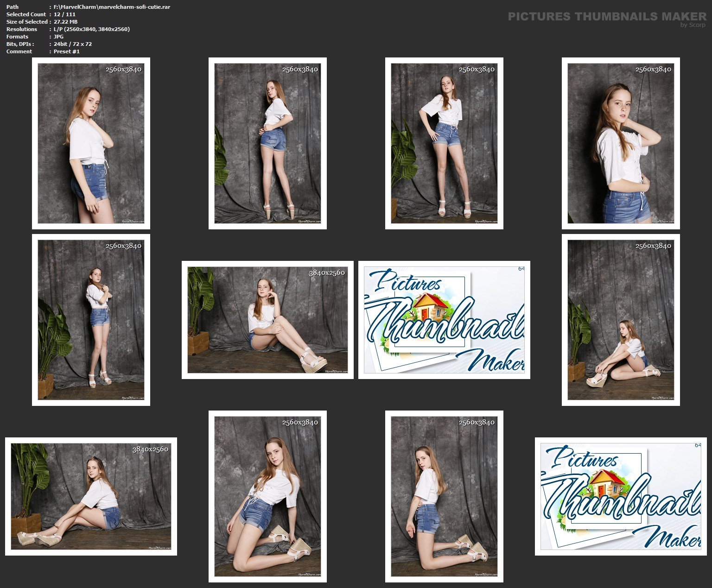Click the "64" label on the middle-row logo tile
Viewport: 712px width, 588px height.
[521, 269]
